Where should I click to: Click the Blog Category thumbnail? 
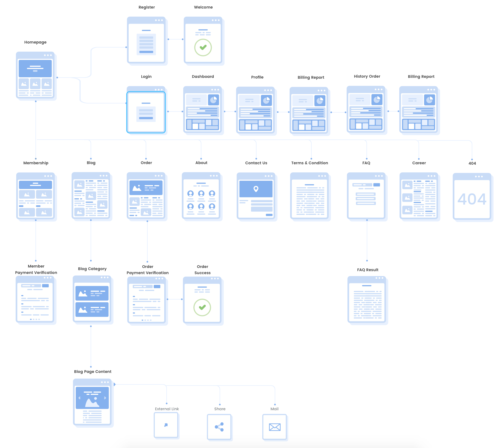pyautogui.click(x=92, y=299)
